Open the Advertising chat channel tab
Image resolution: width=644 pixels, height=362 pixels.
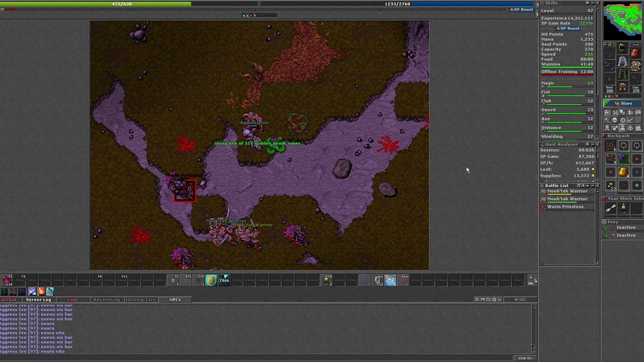[x=107, y=300]
